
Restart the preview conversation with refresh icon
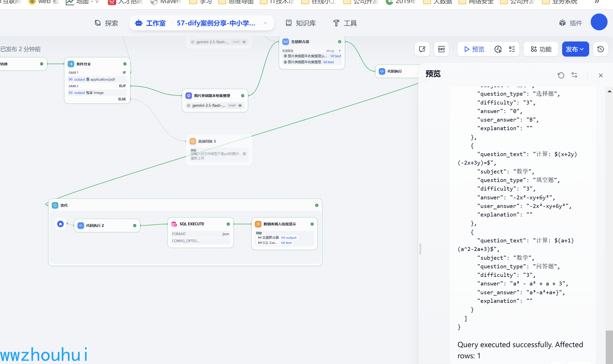pos(561,75)
